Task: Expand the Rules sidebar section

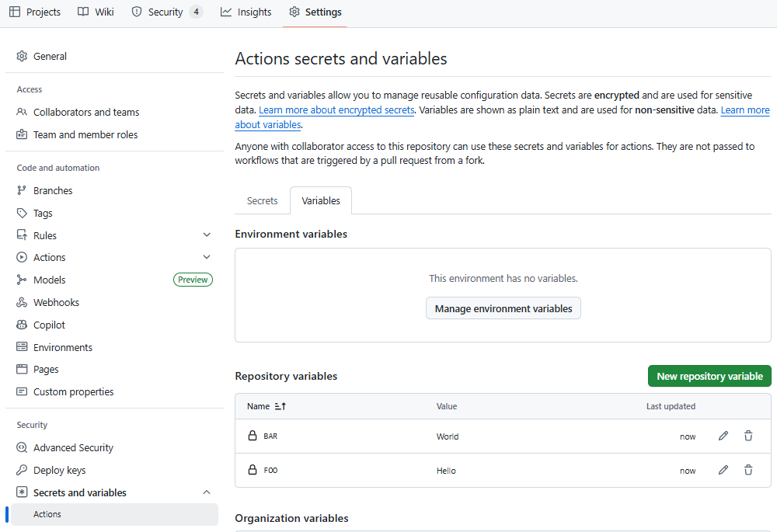Action: tap(207, 235)
